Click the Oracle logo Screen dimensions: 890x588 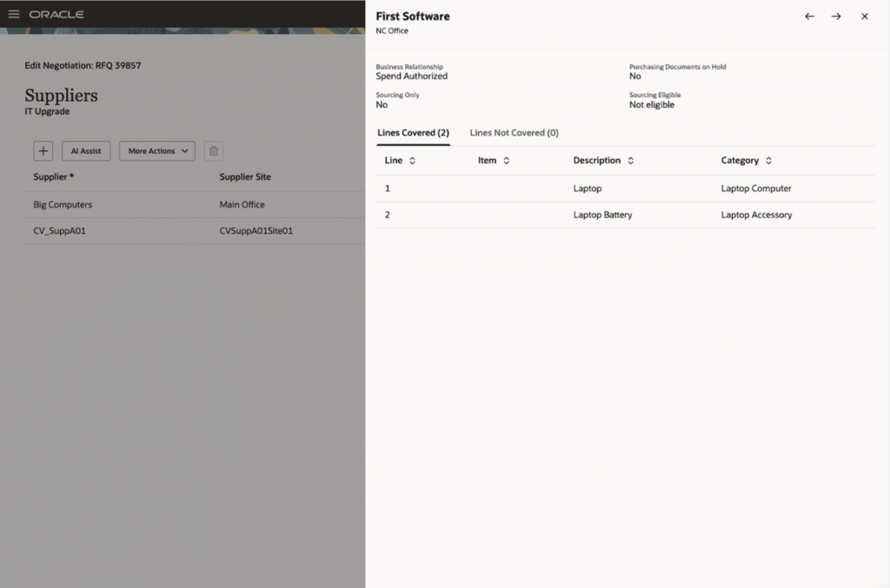click(x=56, y=14)
